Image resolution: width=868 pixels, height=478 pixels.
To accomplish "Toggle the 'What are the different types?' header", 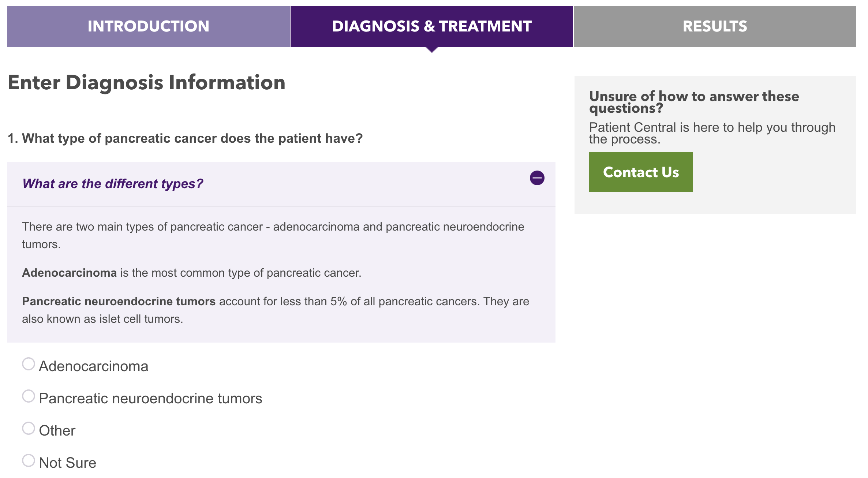I will tap(113, 184).
